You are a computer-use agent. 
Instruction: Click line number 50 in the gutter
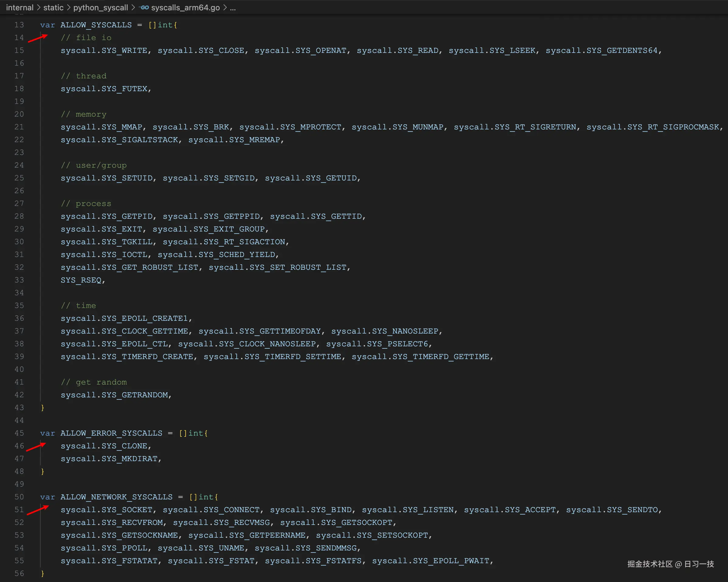click(19, 497)
